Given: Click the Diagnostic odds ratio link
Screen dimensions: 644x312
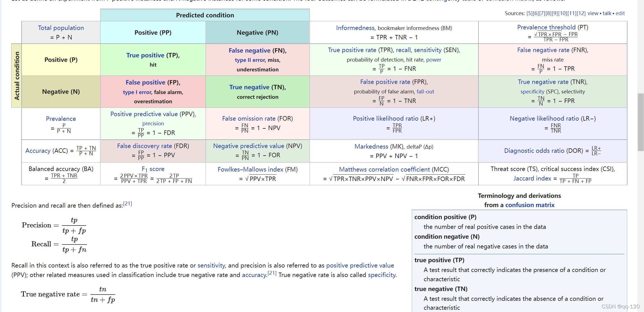Looking at the screenshot, I should tap(534, 151).
